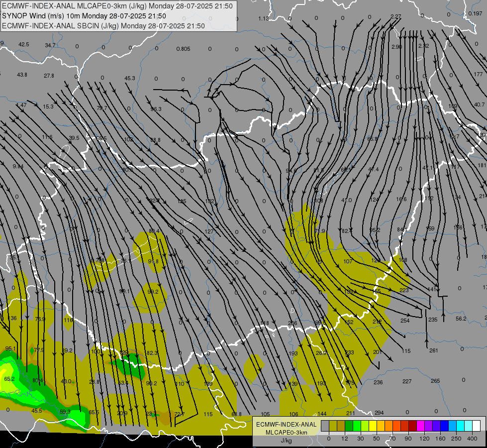
Task: Click the map value 96.3
Action: 156,109
